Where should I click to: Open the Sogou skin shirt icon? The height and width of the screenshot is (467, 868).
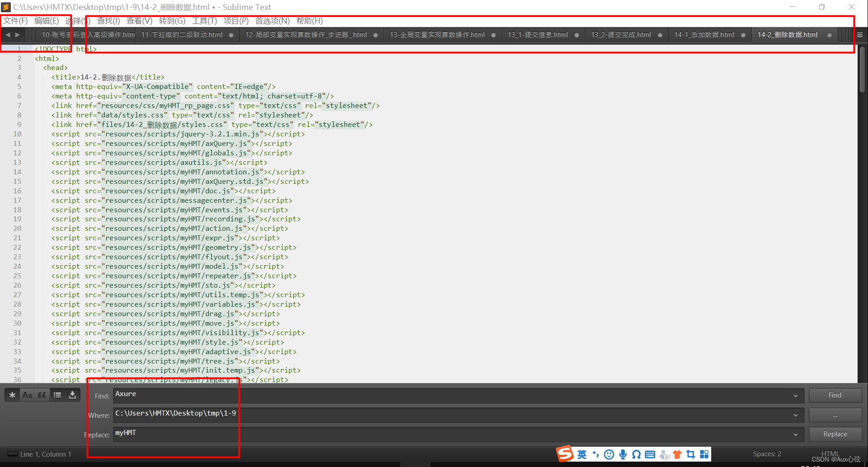click(x=677, y=454)
